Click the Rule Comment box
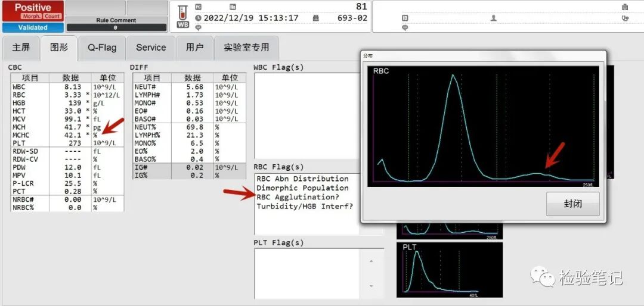This screenshot has height=306, width=644. click(x=116, y=24)
